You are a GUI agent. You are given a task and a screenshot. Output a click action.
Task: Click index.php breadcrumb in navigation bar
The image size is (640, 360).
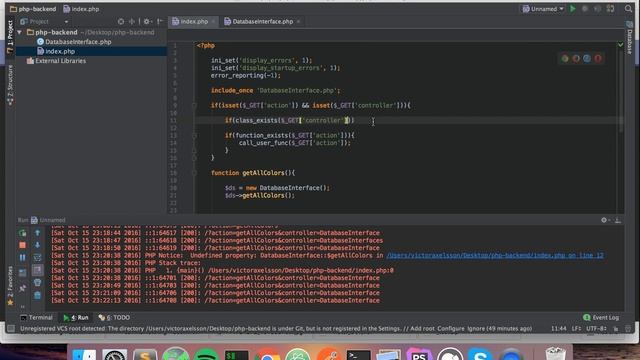coord(81,9)
